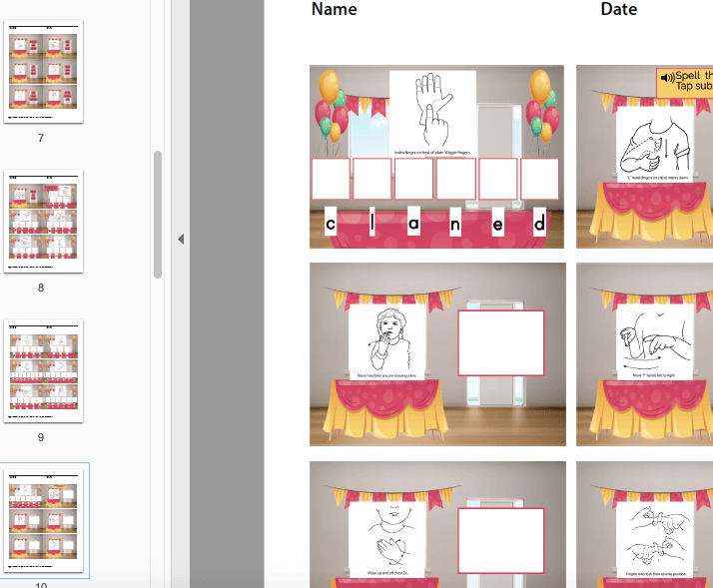
Task: Click the blowing-kiss sign illustration
Action: tap(387, 341)
